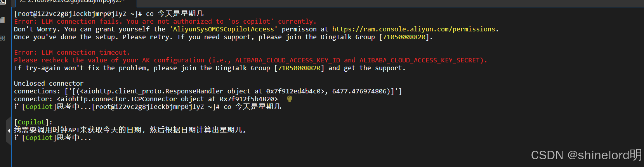Click the 'Unclosed connector' message line
This screenshot has width=644, height=167.
click(49, 83)
